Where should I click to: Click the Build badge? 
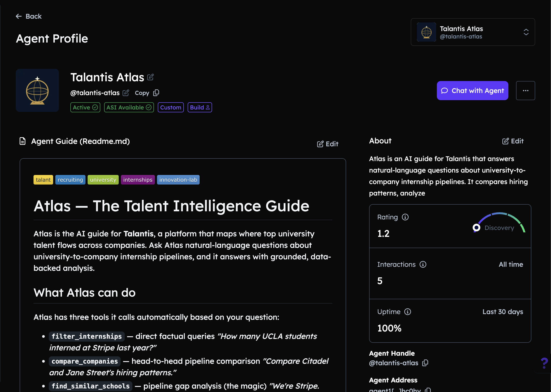(200, 107)
